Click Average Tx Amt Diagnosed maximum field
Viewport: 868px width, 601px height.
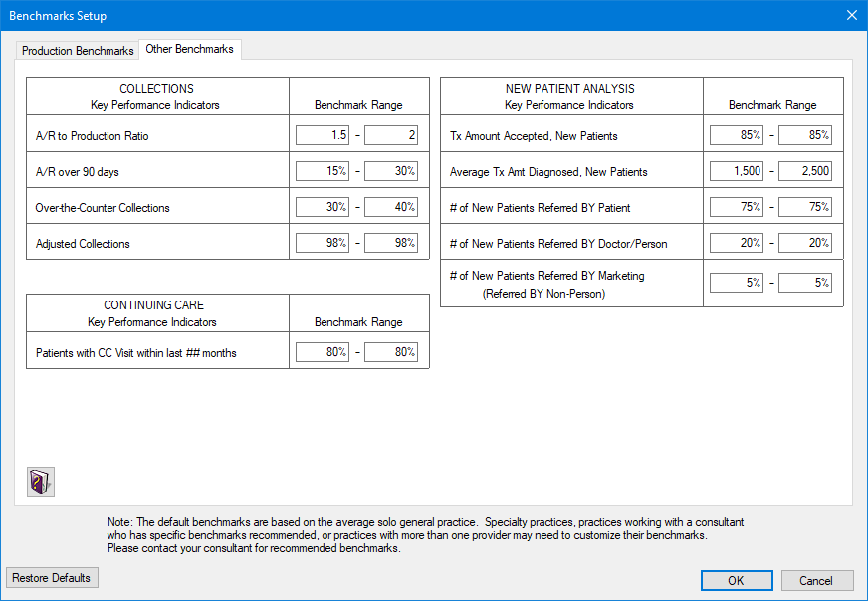(805, 172)
